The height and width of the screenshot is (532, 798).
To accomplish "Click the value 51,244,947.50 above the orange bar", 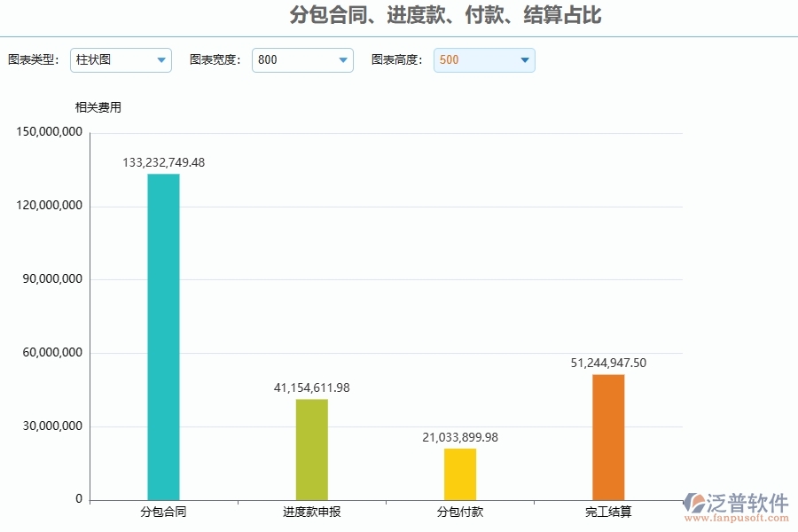I will [x=608, y=363].
